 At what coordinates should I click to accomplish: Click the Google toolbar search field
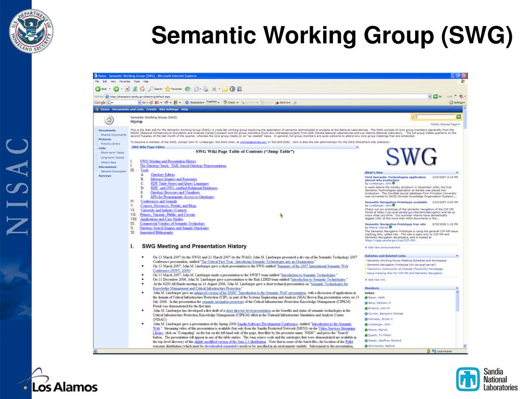pos(125,102)
